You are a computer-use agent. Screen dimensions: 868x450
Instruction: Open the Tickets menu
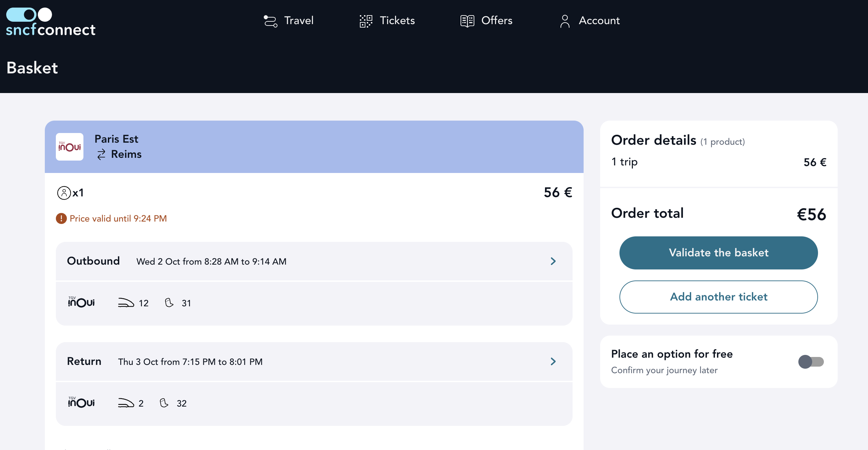click(397, 21)
